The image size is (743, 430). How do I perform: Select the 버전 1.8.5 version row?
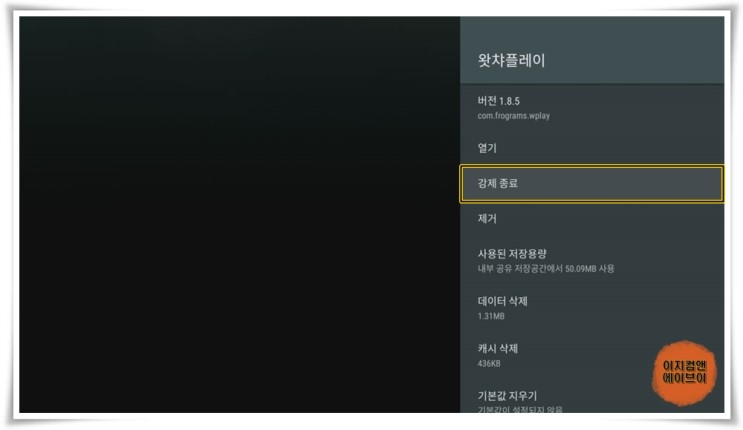click(592, 108)
